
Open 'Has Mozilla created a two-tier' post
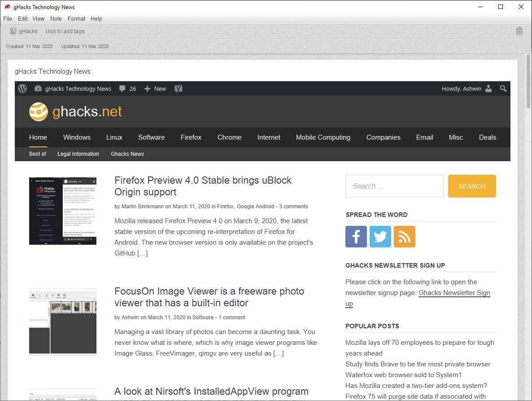pos(416,386)
